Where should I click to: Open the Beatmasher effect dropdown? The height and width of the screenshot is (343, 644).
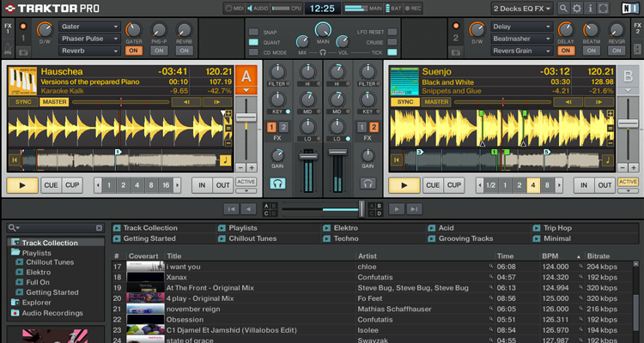click(x=521, y=39)
